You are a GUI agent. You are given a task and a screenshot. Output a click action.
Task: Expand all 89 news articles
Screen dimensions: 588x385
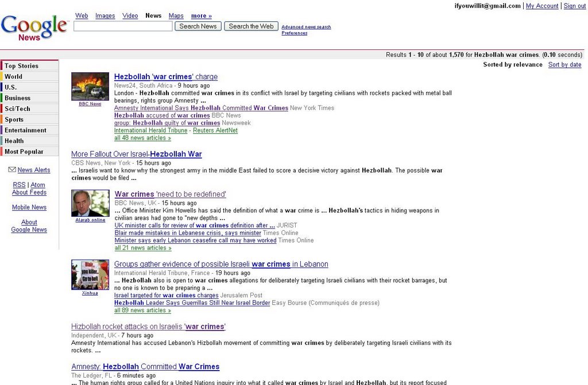pos(142,310)
